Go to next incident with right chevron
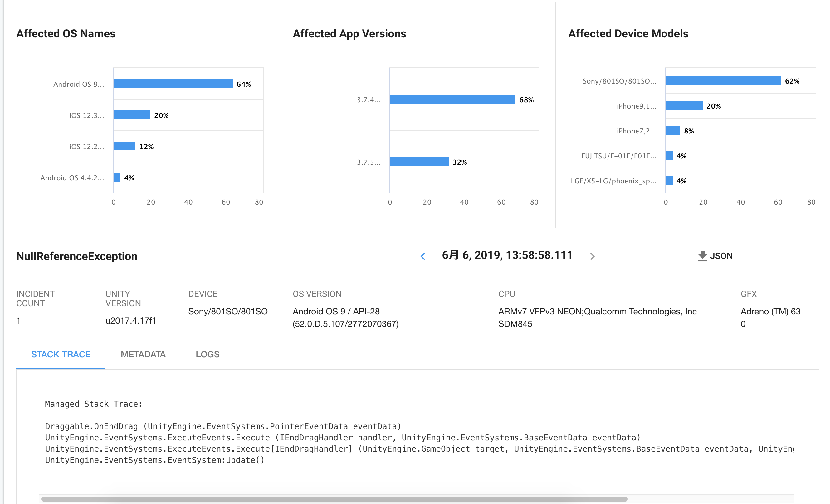 [x=592, y=256]
